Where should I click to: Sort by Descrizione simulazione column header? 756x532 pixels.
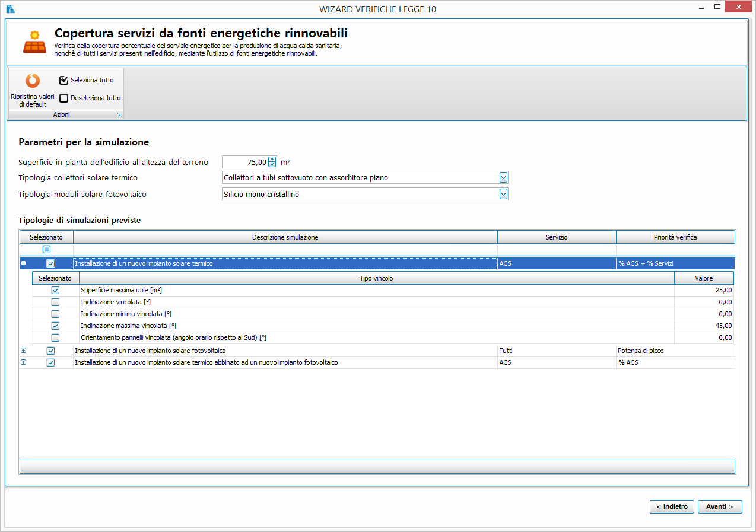(x=285, y=237)
